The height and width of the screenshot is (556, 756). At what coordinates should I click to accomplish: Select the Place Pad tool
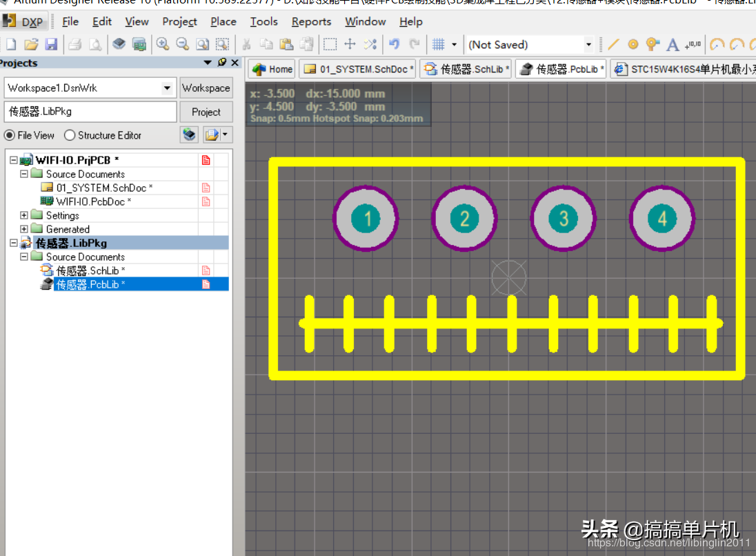(x=633, y=45)
